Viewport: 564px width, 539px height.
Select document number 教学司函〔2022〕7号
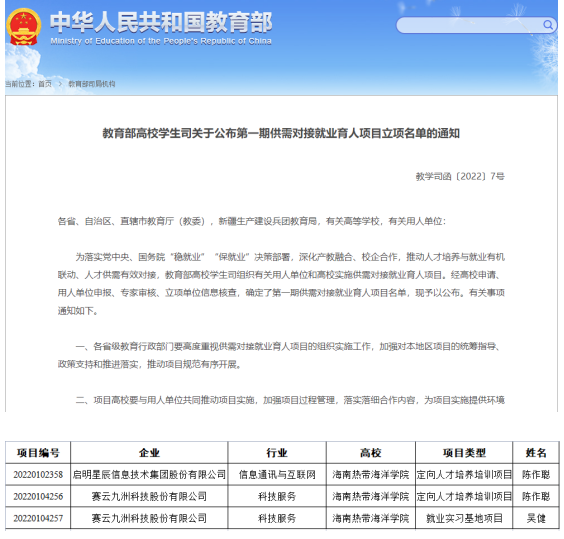(460, 176)
